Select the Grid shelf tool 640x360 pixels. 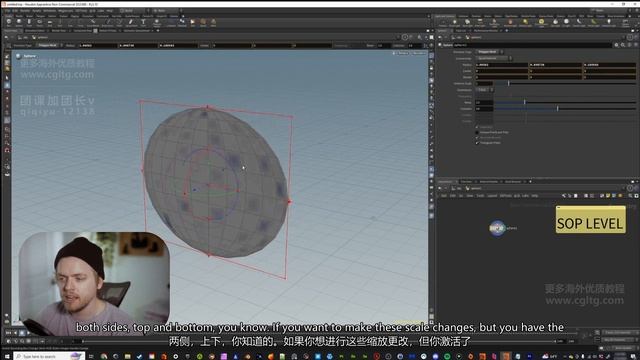tap(50, 22)
